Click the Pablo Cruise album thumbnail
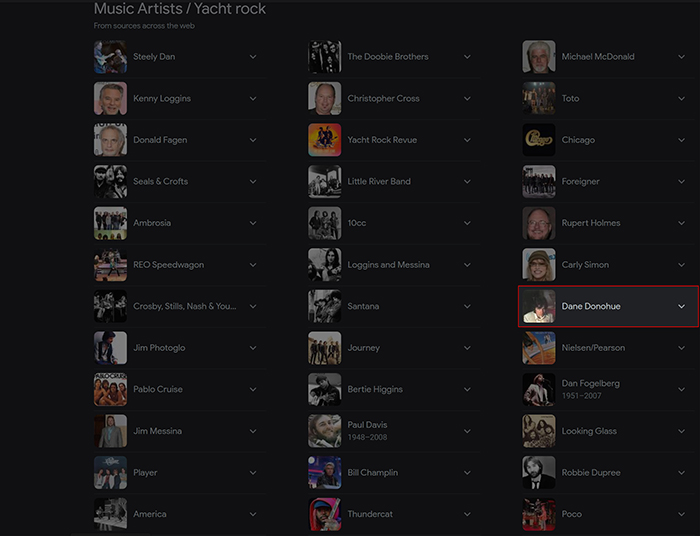 tap(110, 389)
